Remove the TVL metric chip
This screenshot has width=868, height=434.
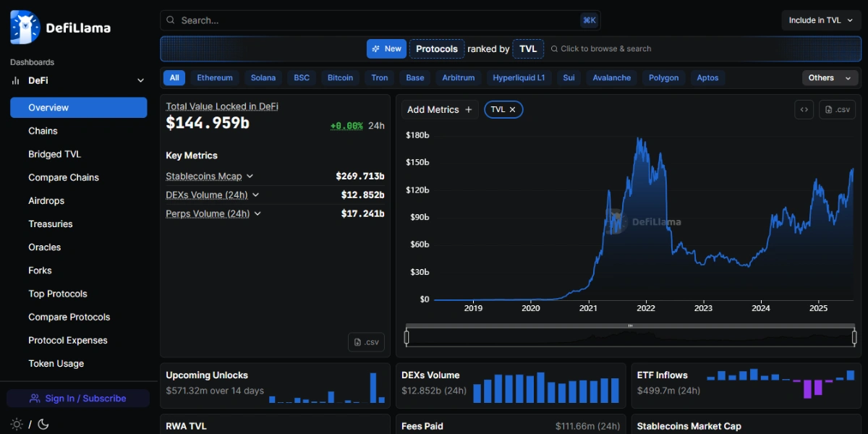pos(512,109)
